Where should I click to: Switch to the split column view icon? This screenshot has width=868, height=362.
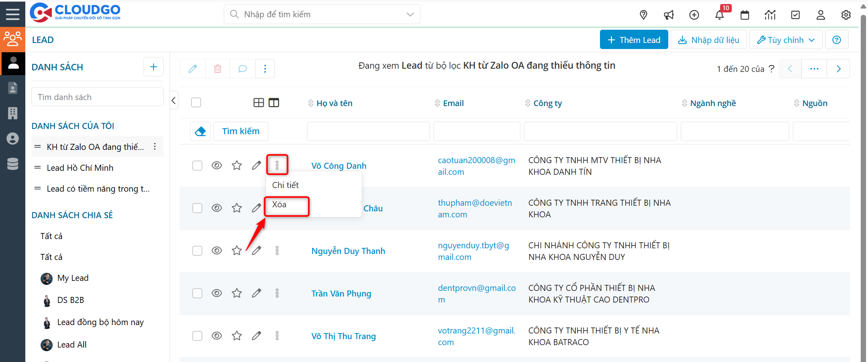(x=274, y=103)
